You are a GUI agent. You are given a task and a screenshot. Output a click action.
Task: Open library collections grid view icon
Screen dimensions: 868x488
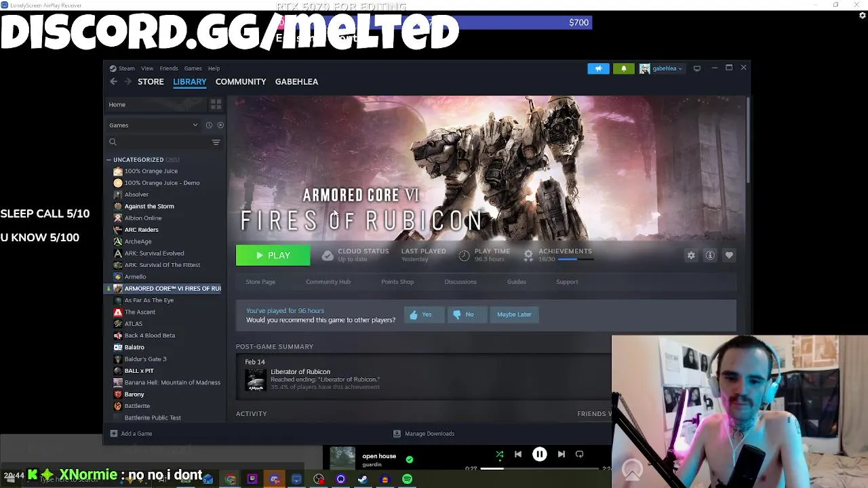216,104
